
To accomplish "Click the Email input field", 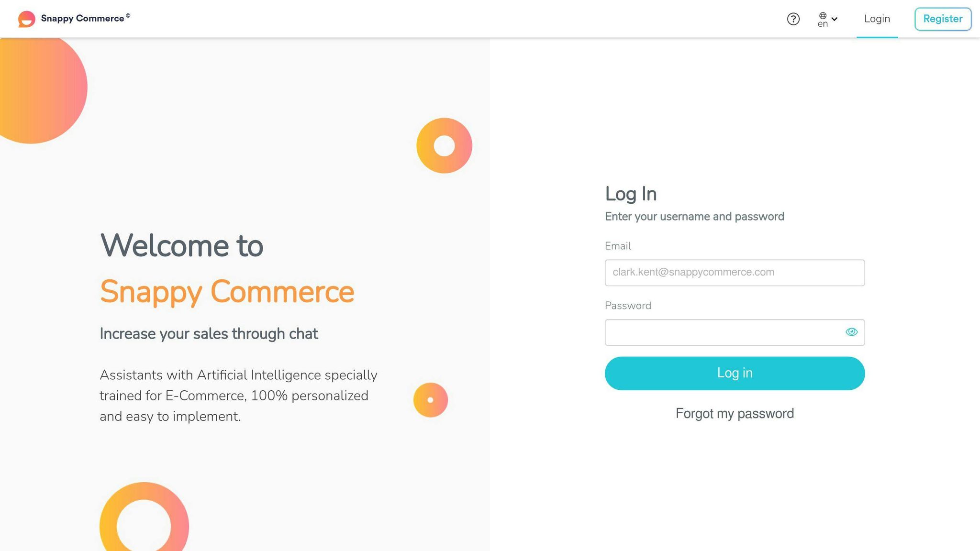I will 735,273.
